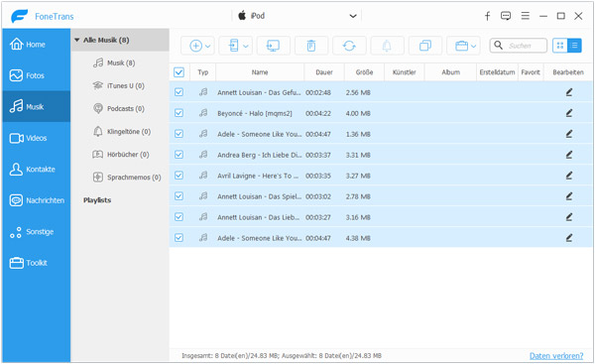Select iTunes U (0) category
The image size is (595, 364).
[x=120, y=85]
